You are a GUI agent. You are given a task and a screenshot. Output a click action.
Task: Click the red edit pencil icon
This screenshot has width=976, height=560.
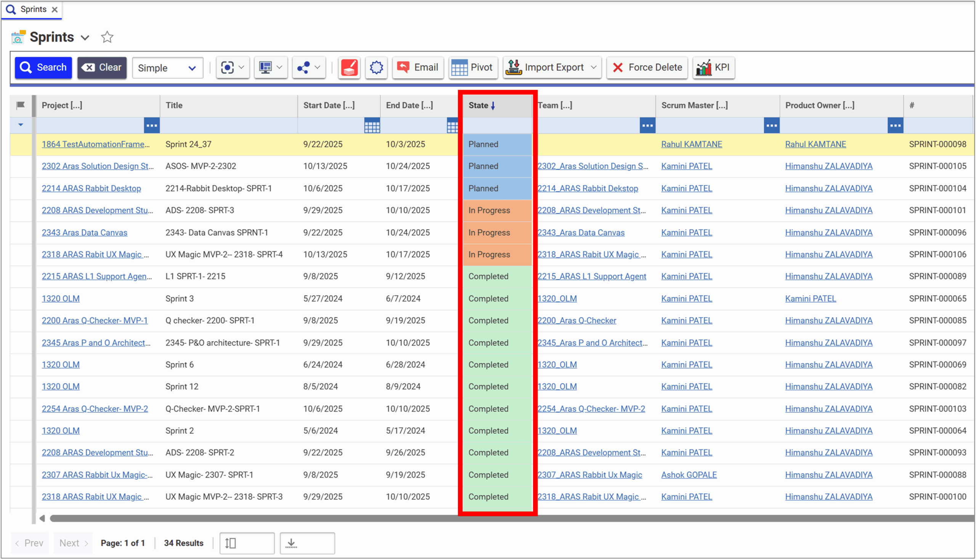click(349, 68)
